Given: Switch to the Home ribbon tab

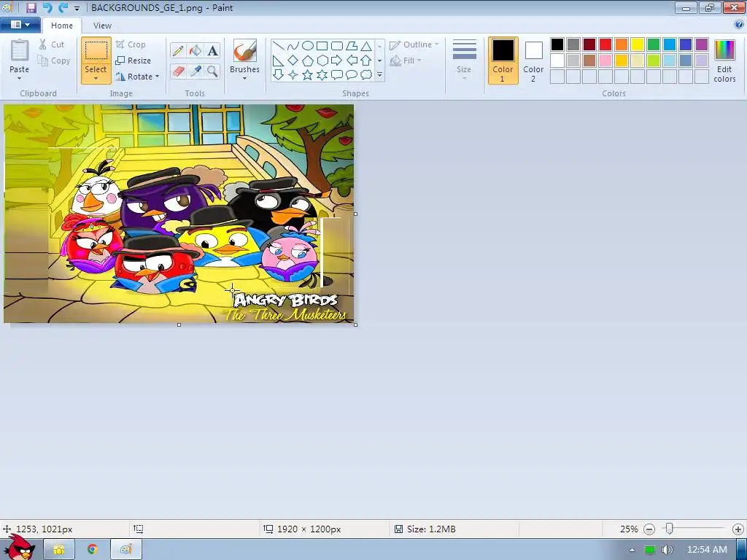Looking at the screenshot, I should point(62,26).
